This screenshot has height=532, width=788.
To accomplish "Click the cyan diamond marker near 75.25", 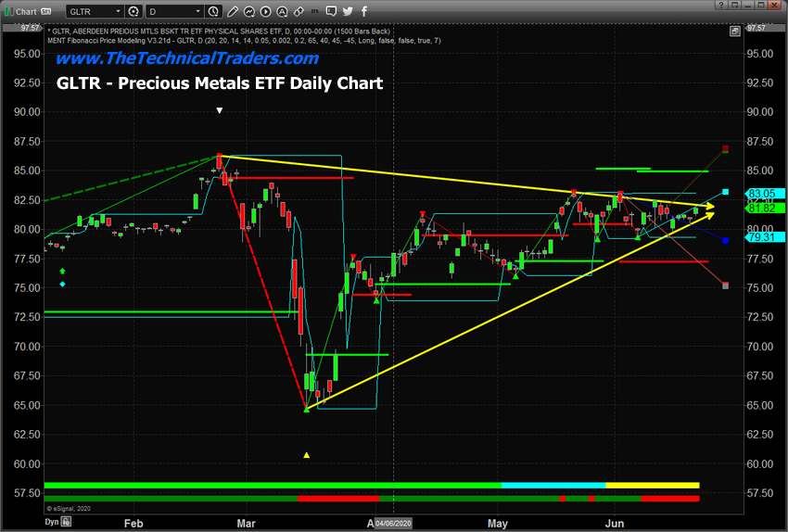I will [62, 285].
